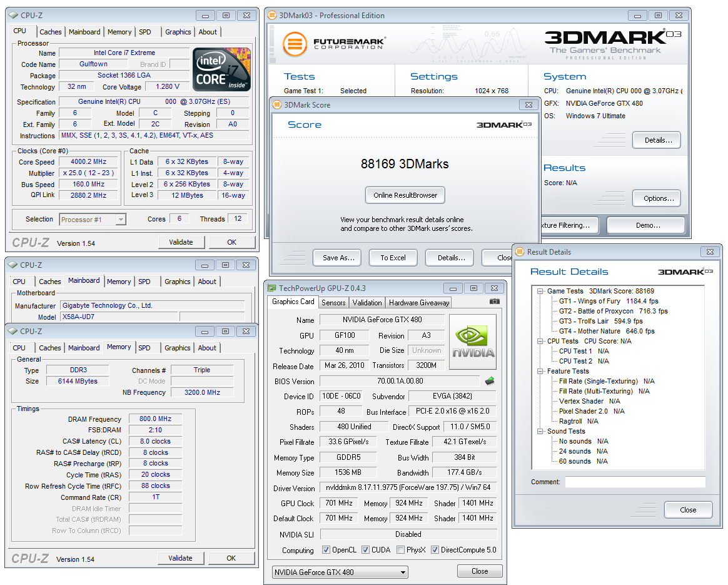Select the 60 sounds row
Viewport: 728px width, 585px height.
[583, 462]
